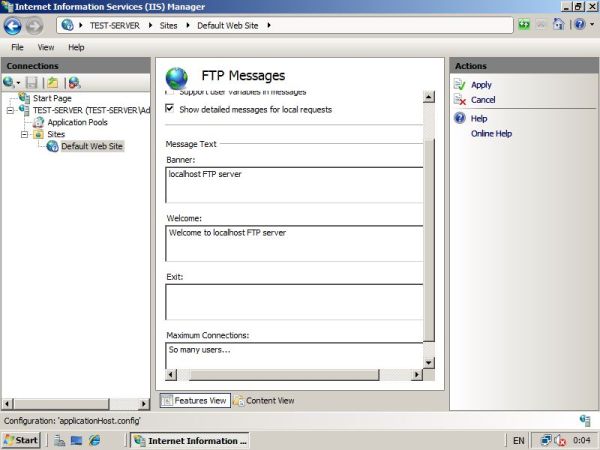Viewport: 600px width, 450px height.
Task: Click Default Web Site in breadcrumb
Action: (x=228, y=25)
